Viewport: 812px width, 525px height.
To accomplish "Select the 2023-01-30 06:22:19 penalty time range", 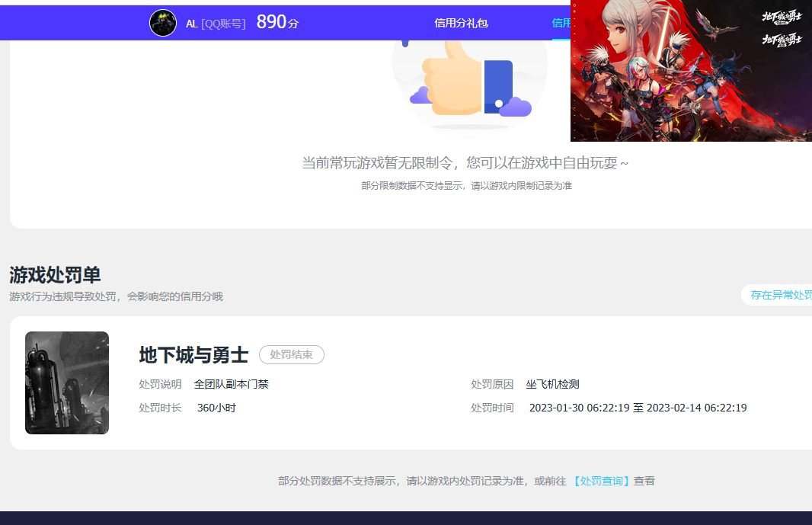I will pos(638,408).
